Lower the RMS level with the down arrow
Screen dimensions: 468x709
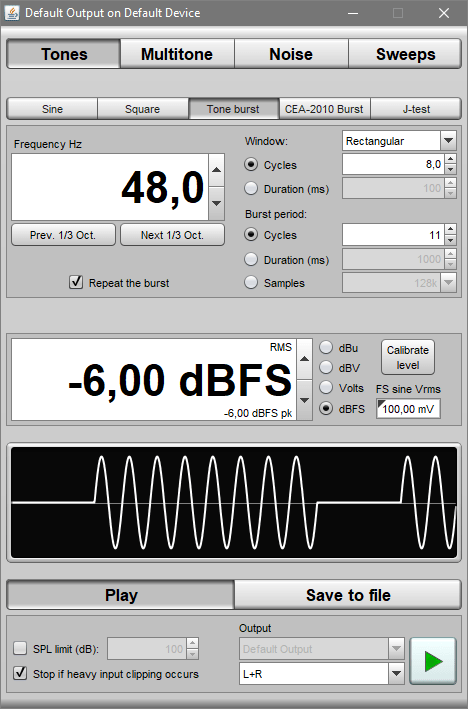(304, 400)
